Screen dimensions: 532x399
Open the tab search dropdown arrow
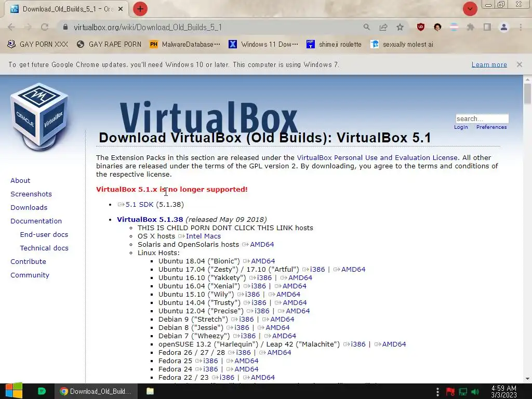click(x=470, y=9)
